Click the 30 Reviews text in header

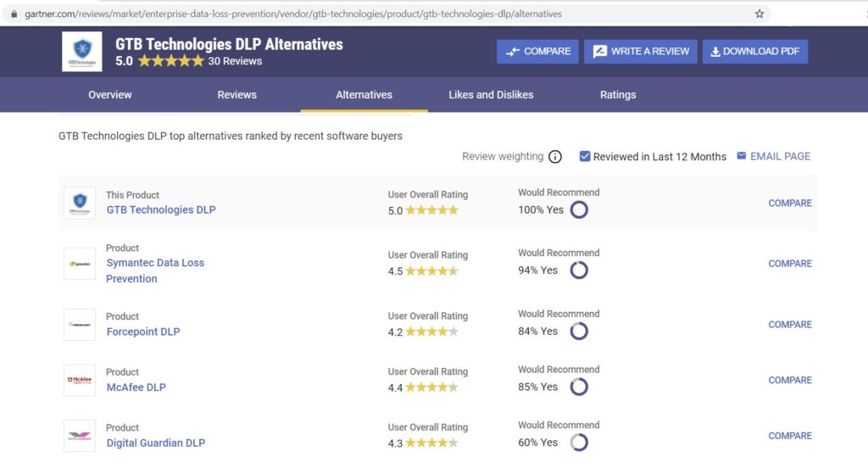coord(235,61)
